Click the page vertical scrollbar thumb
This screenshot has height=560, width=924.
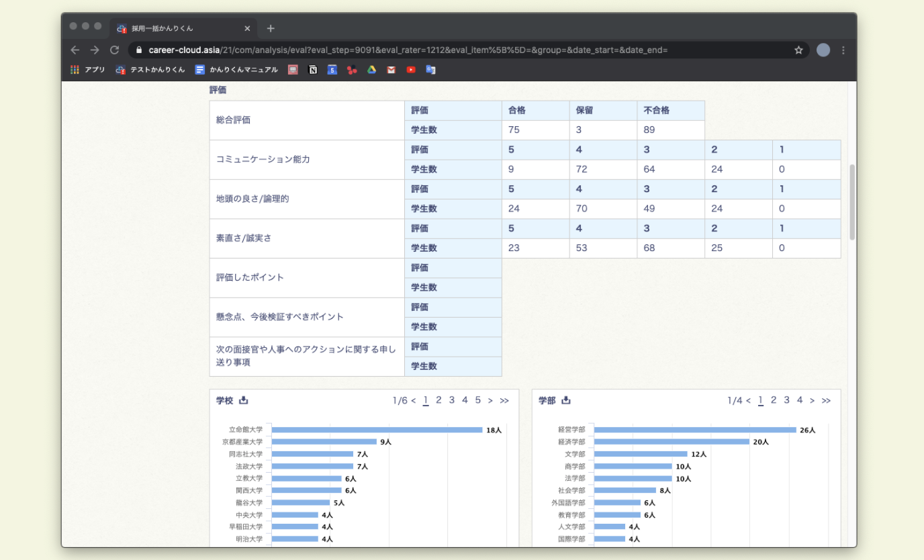coord(852,201)
